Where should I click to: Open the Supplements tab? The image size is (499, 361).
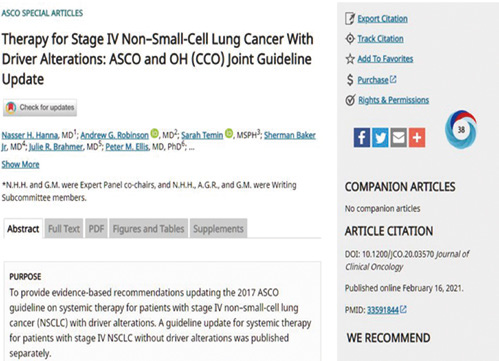tap(218, 229)
